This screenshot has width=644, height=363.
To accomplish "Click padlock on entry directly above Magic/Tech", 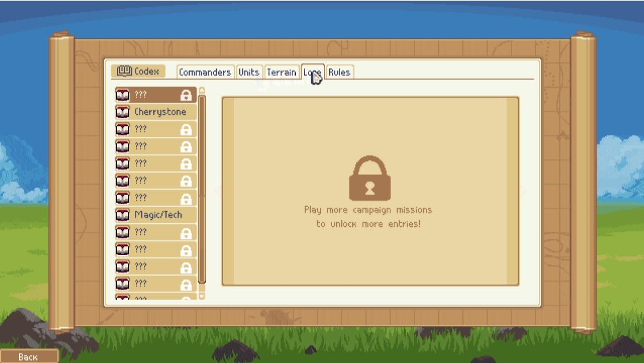I will [x=186, y=199].
